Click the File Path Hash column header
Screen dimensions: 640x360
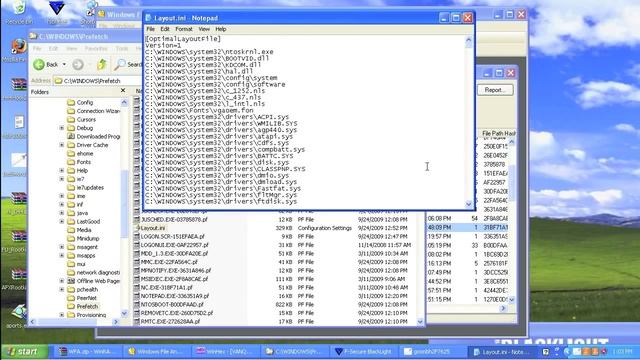pyautogui.click(x=498, y=133)
